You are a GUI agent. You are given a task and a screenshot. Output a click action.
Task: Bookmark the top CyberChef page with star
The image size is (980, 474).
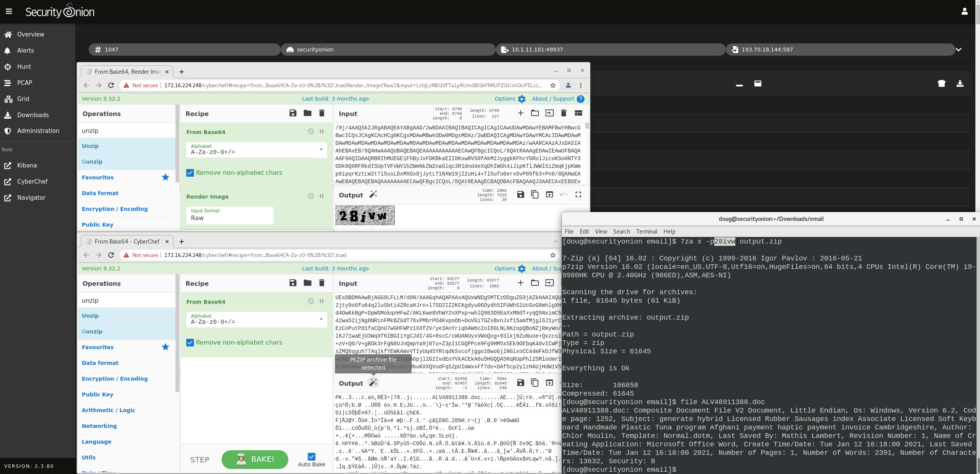[553, 85]
